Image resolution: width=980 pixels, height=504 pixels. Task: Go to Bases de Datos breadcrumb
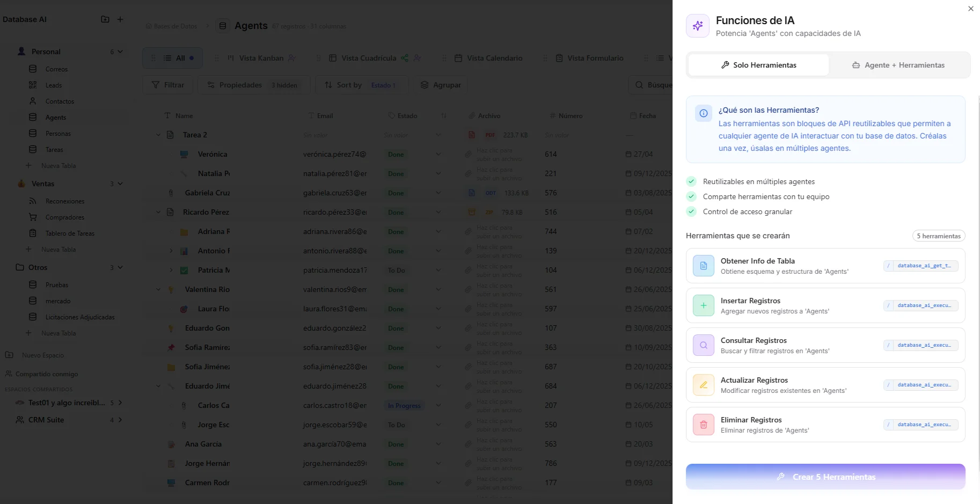(171, 26)
